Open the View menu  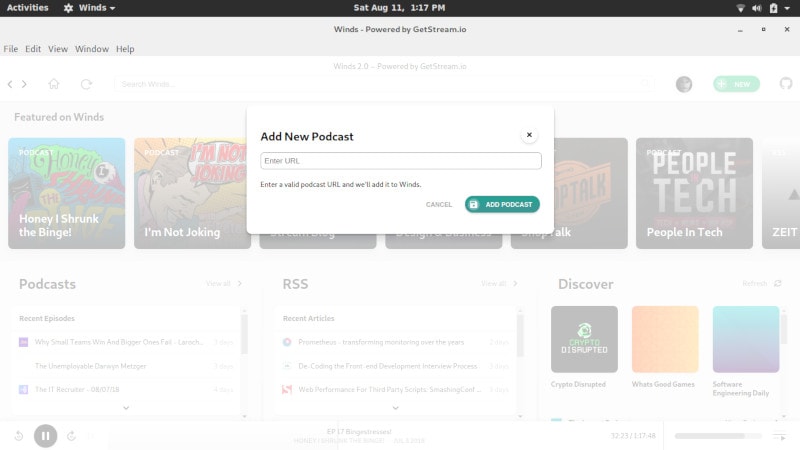click(58, 49)
